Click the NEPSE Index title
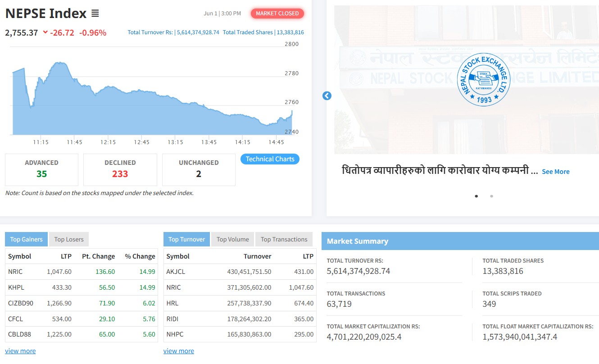 click(46, 14)
